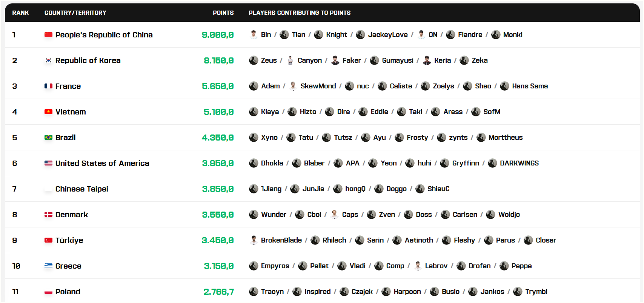Select player name Jankos

pos(492,292)
